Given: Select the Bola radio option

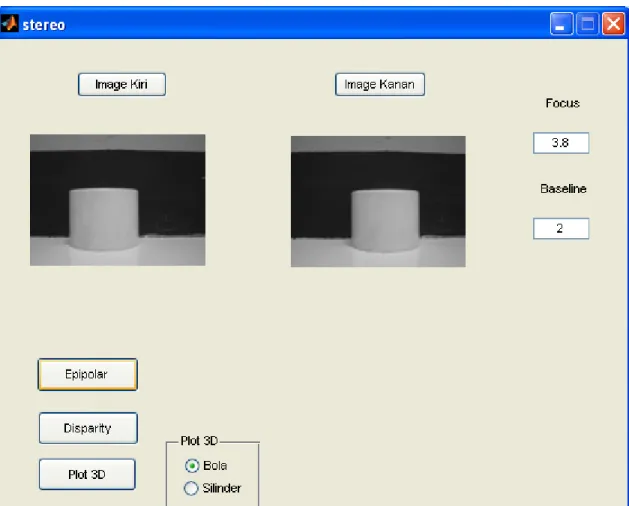Looking at the screenshot, I should [x=192, y=466].
